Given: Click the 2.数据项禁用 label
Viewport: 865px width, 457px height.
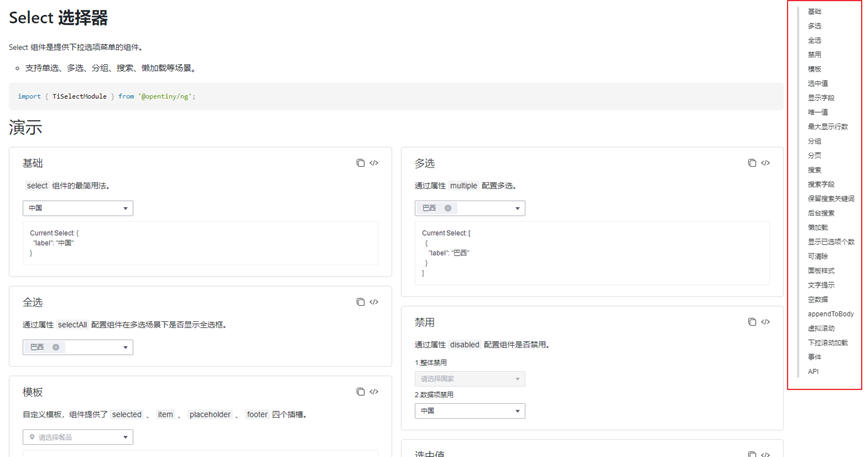Looking at the screenshot, I should click(434, 395).
